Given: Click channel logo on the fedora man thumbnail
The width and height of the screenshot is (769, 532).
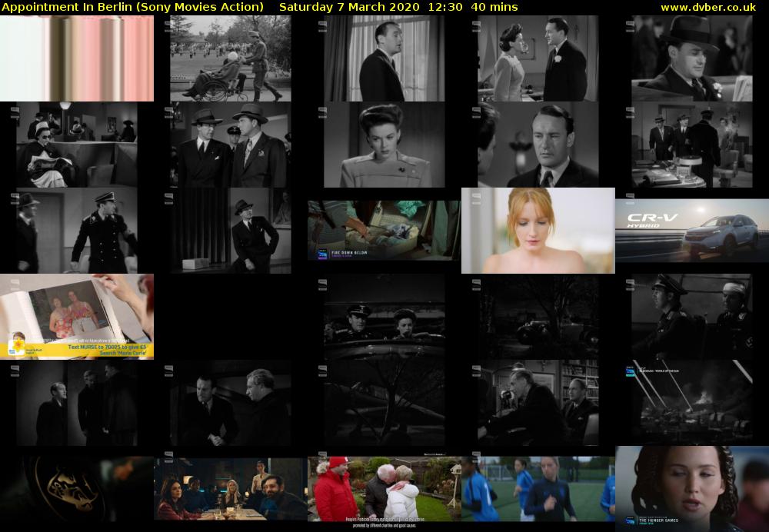Looking at the screenshot, I should tap(631, 25).
